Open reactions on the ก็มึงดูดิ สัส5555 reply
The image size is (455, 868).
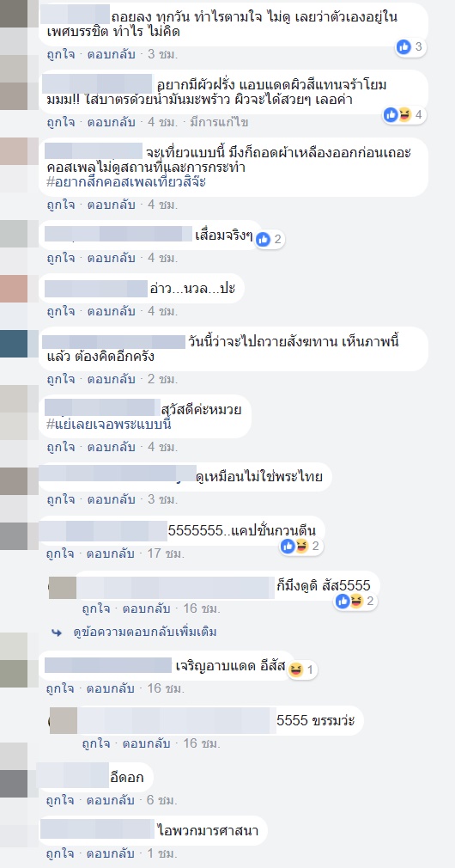pyautogui.click(x=356, y=601)
